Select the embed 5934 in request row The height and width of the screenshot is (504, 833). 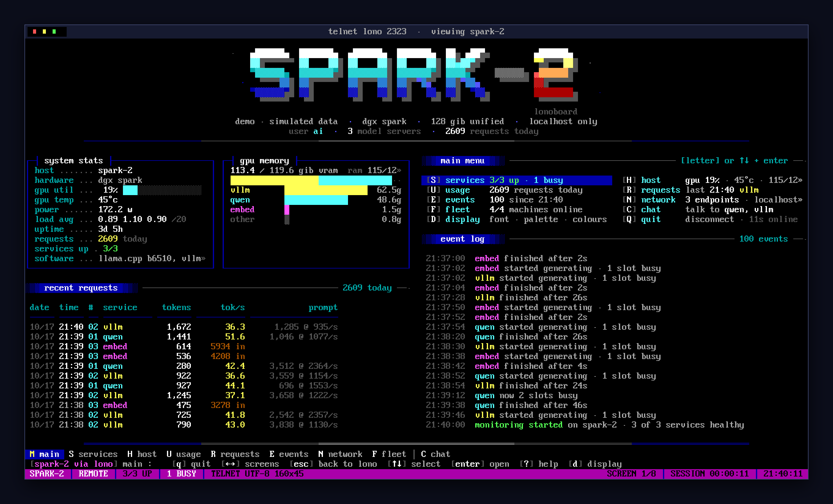pos(183,346)
